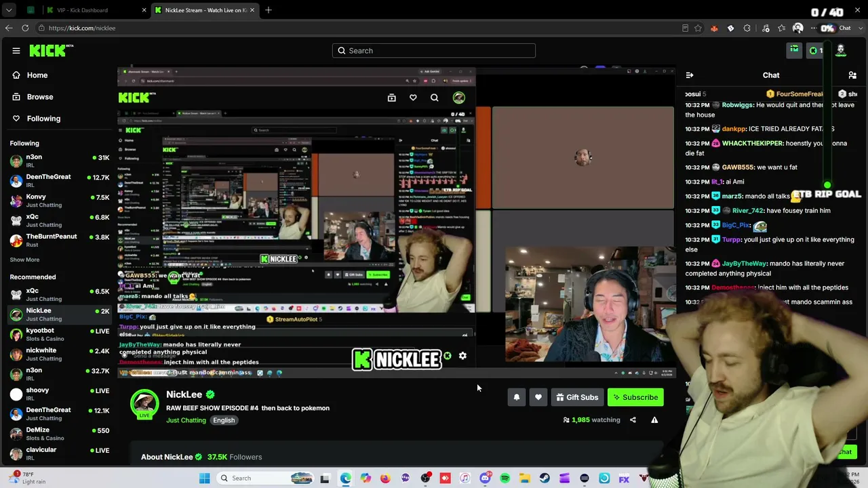Toggle the Kick sidebar hamburger menu

pyautogui.click(x=16, y=51)
